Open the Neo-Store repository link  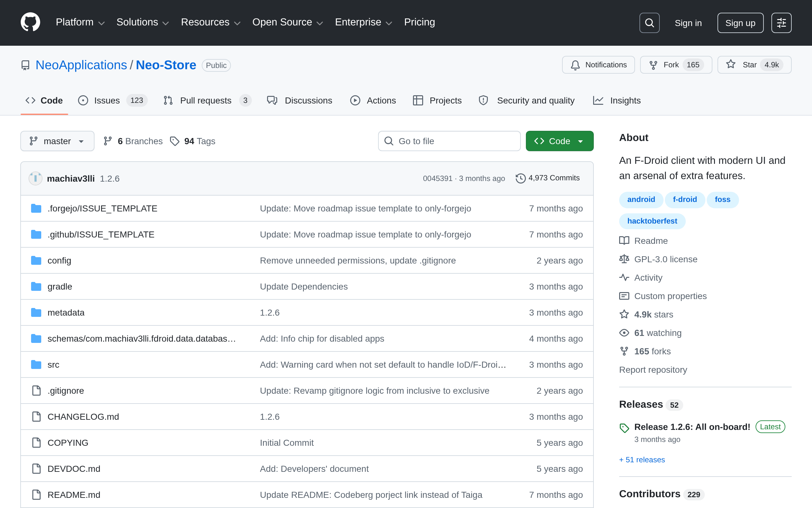click(166, 65)
